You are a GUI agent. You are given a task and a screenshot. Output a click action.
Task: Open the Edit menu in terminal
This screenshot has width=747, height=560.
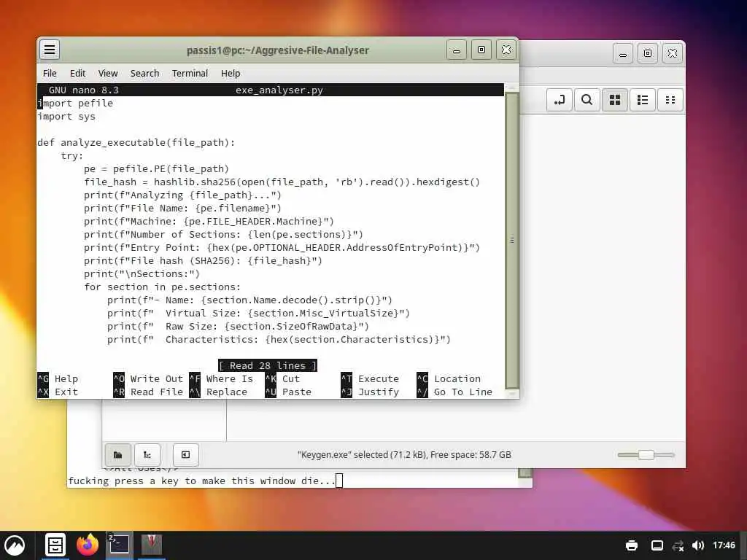(77, 74)
